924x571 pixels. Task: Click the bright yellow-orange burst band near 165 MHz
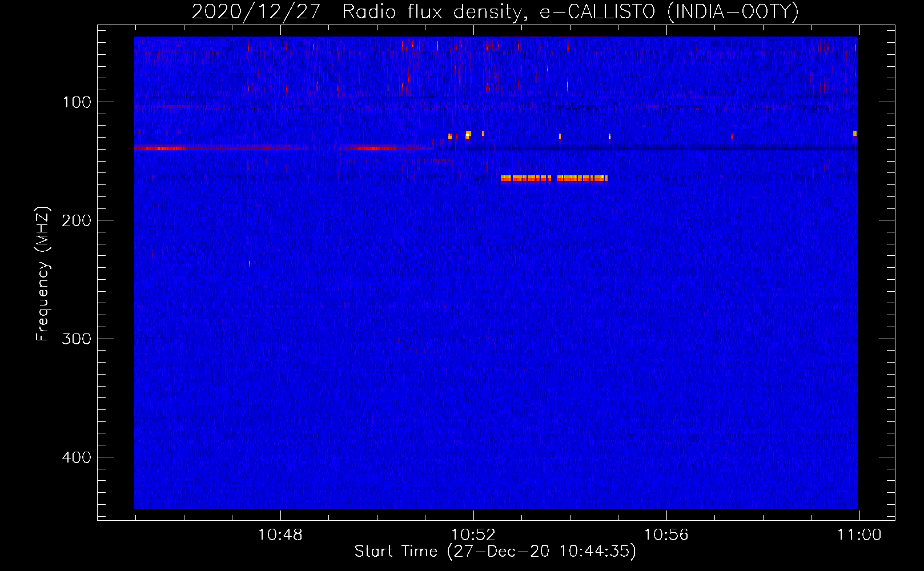554,179
